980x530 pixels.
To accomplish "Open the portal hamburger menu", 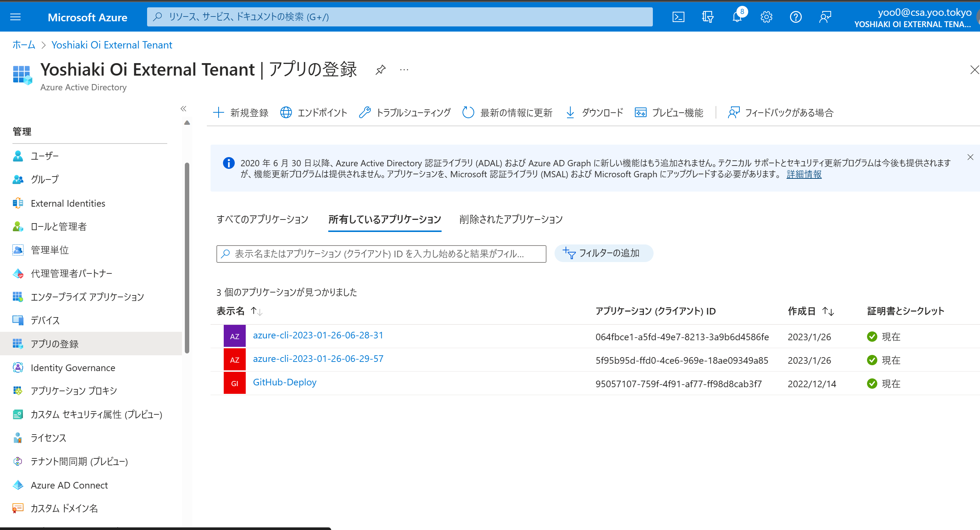I will click(15, 17).
